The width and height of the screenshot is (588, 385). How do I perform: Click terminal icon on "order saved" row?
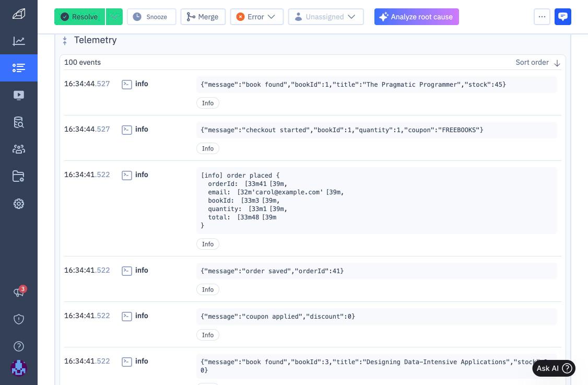[127, 271]
